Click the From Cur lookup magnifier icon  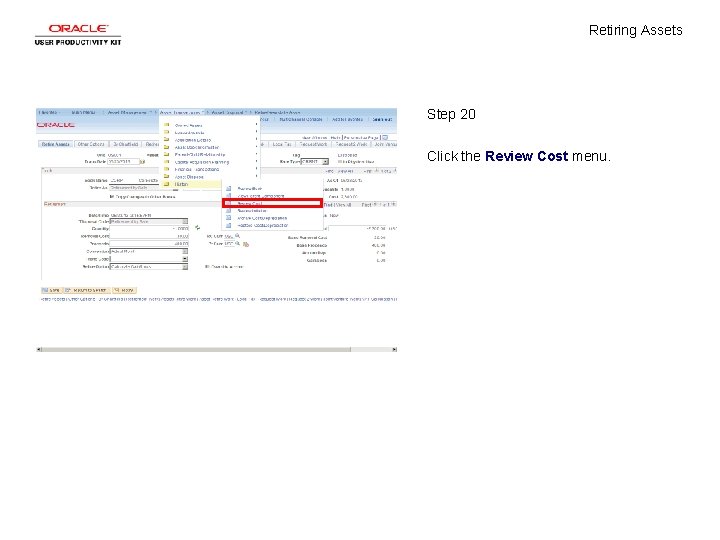point(237,236)
